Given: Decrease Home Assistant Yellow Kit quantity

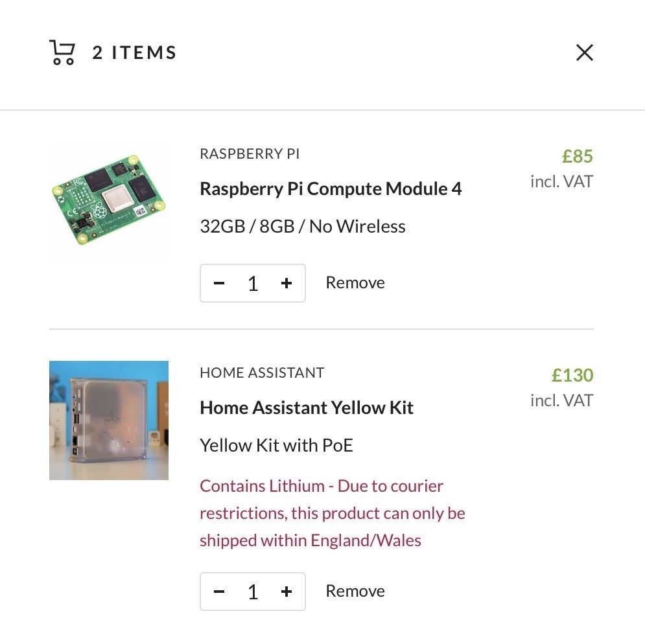Looking at the screenshot, I should [x=219, y=592].
